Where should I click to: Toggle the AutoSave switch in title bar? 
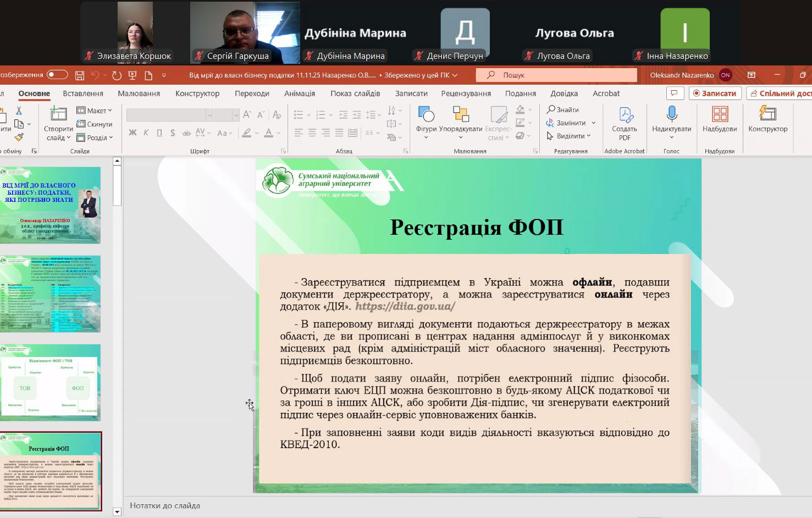pyautogui.click(x=57, y=75)
